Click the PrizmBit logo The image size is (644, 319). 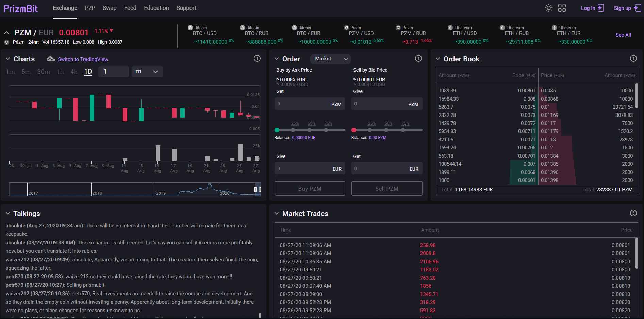[x=21, y=8]
